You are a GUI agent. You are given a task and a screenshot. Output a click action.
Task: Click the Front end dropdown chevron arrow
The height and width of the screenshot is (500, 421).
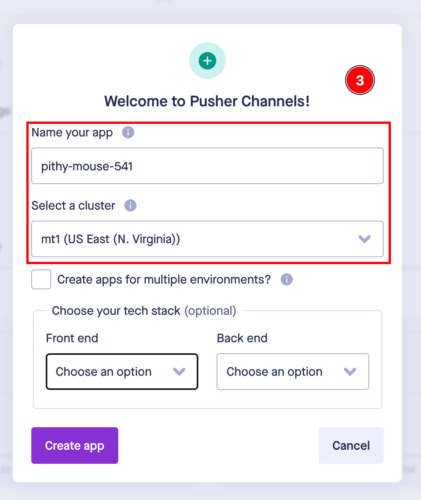click(x=179, y=371)
